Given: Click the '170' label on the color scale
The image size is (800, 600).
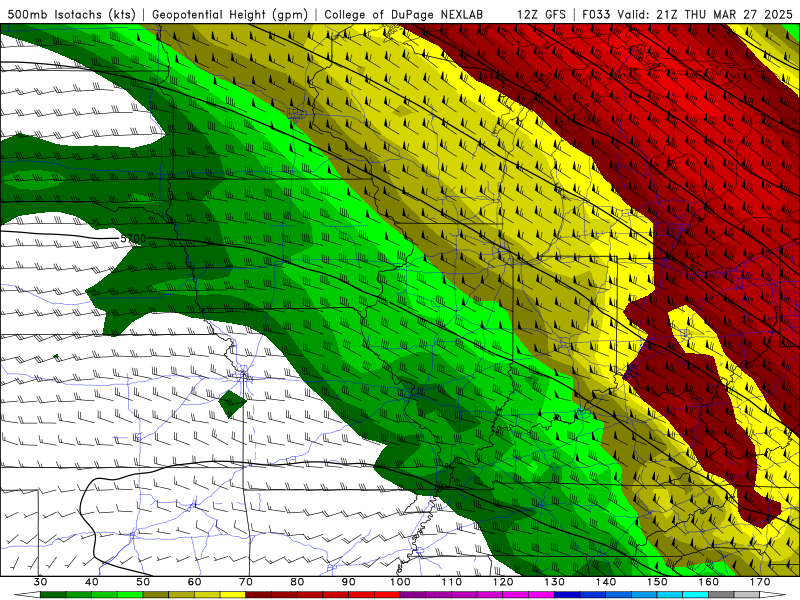Looking at the screenshot, I should [x=760, y=582].
